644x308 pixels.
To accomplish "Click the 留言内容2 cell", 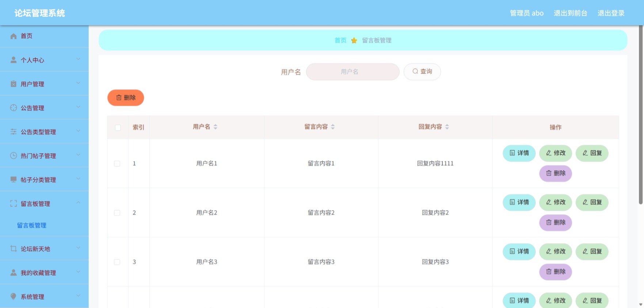I will pyautogui.click(x=321, y=213).
